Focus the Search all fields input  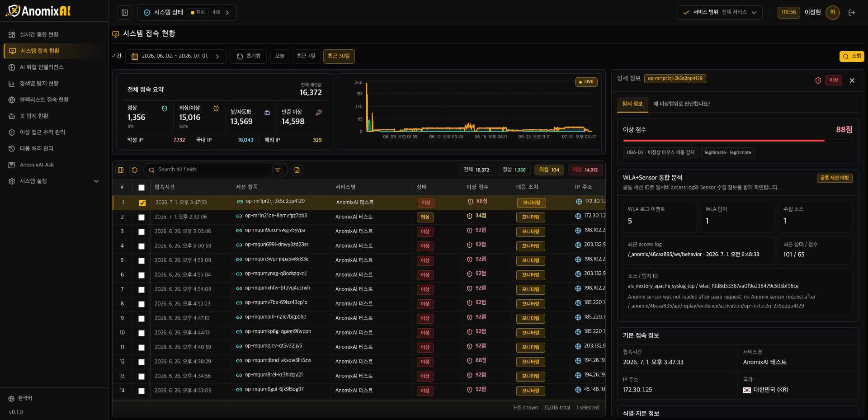click(212, 170)
